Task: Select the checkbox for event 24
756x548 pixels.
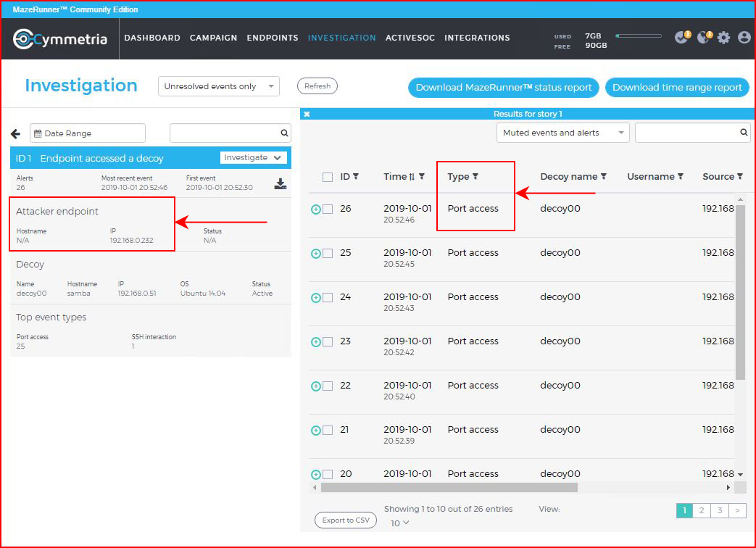Action: pyautogui.click(x=328, y=298)
